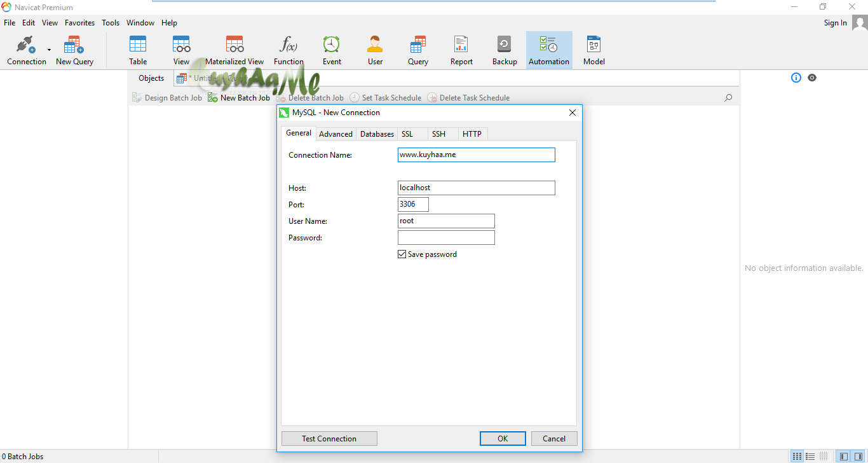Screen dimensions: 868x463
Task: Click the "0 Batch Jobs" status text
Action: 23,457
